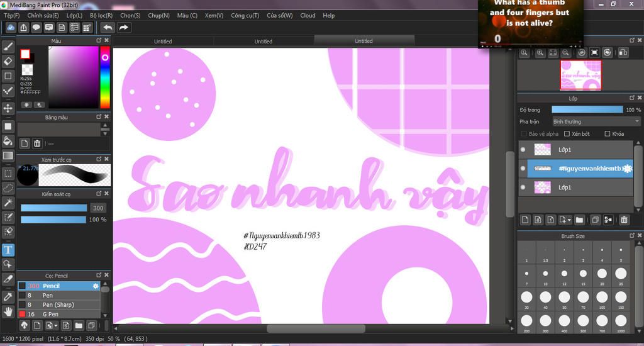This screenshot has height=346, width=644.
Task: Open the add brush dropdown below brush list
Action: pyautogui.click(x=56, y=325)
